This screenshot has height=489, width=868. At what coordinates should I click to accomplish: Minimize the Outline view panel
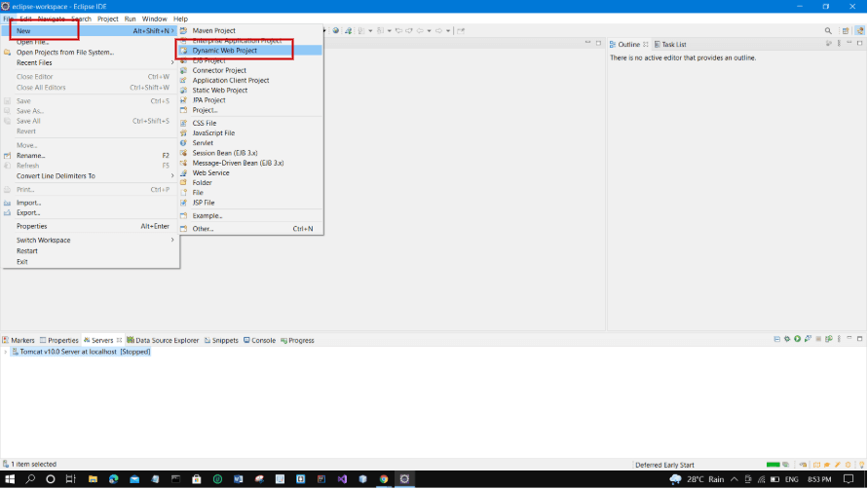849,43
